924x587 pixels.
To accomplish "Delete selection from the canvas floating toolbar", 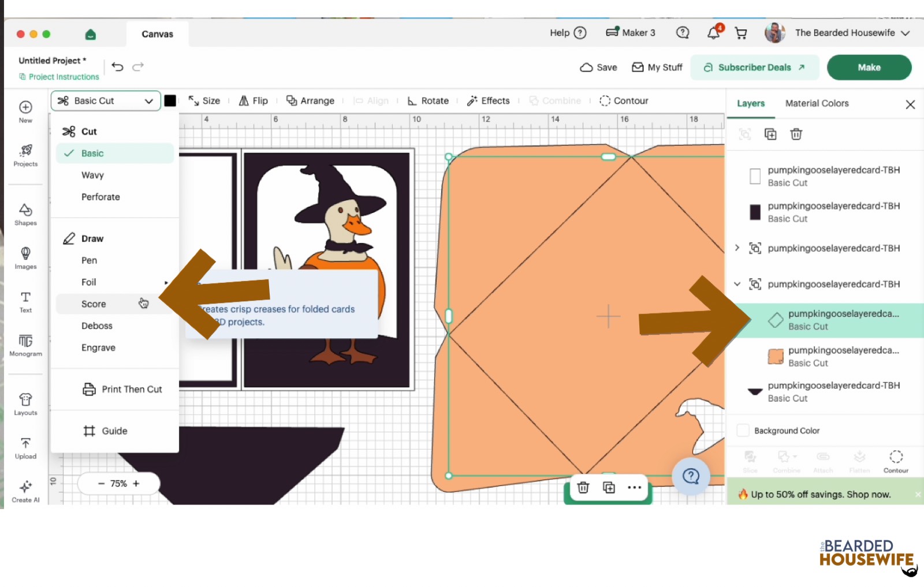I will point(583,488).
